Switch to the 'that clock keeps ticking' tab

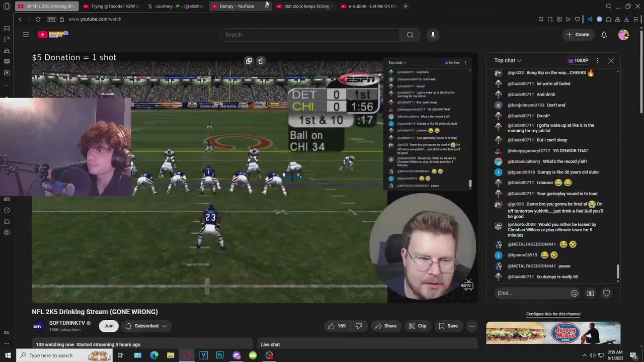(x=304, y=7)
